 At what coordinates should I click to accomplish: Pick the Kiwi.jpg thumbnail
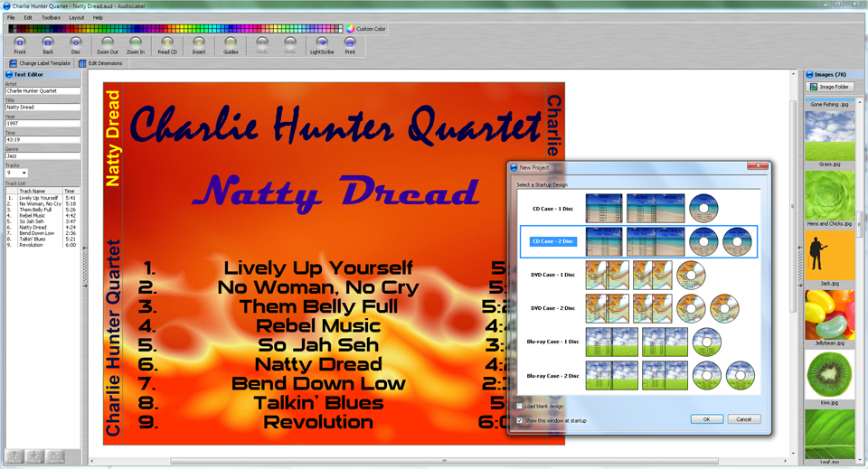pyautogui.click(x=829, y=374)
